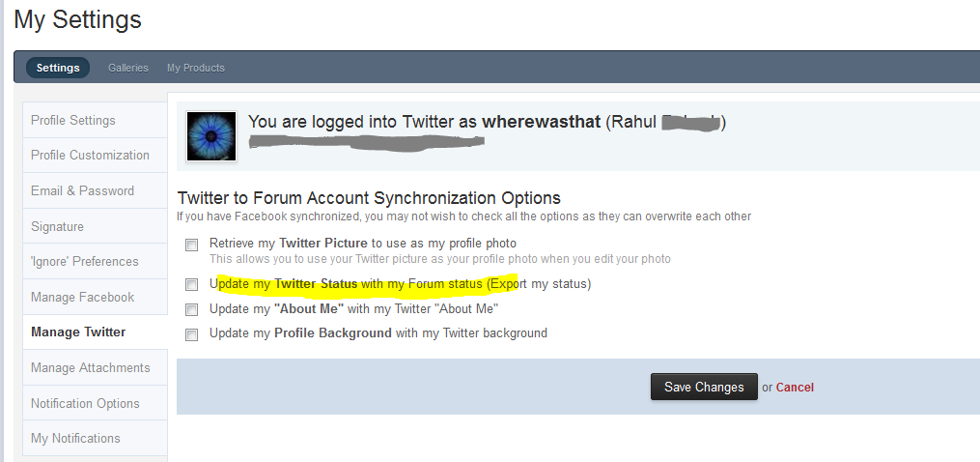This screenshot has height=462, width=980.
Task: Select Signature in the sidebar
Action: (95, 226)
